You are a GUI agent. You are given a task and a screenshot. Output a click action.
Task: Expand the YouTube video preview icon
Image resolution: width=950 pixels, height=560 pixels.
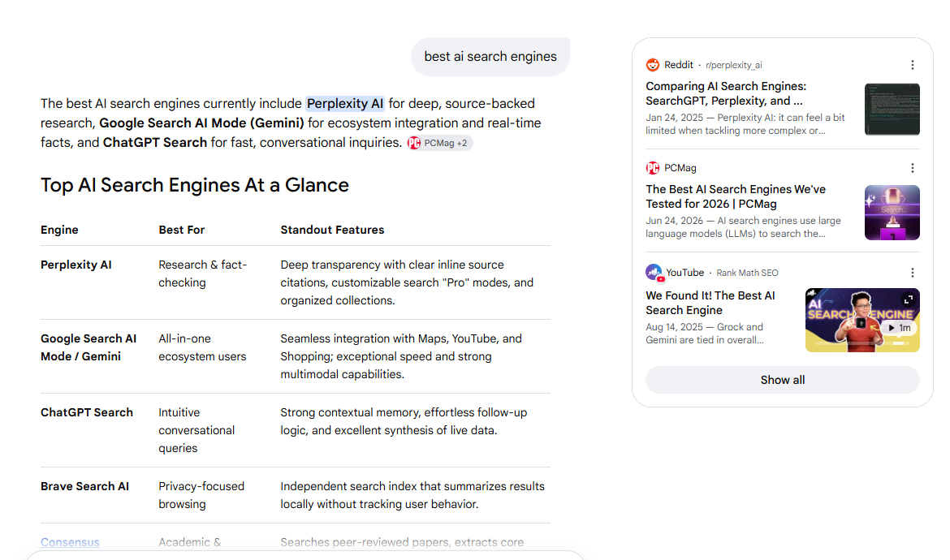[908, 299]
